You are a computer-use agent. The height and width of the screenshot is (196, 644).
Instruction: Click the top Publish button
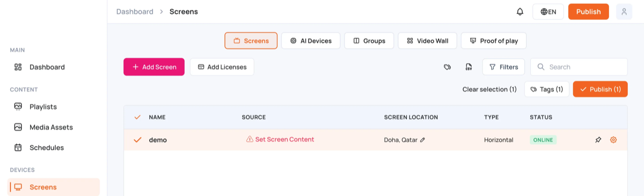point(588,12)
